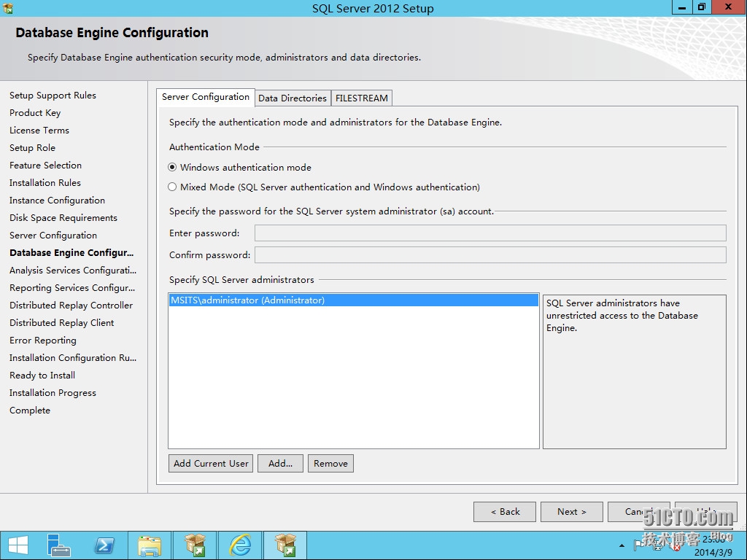Click Ready to Install step

(42, 376)
